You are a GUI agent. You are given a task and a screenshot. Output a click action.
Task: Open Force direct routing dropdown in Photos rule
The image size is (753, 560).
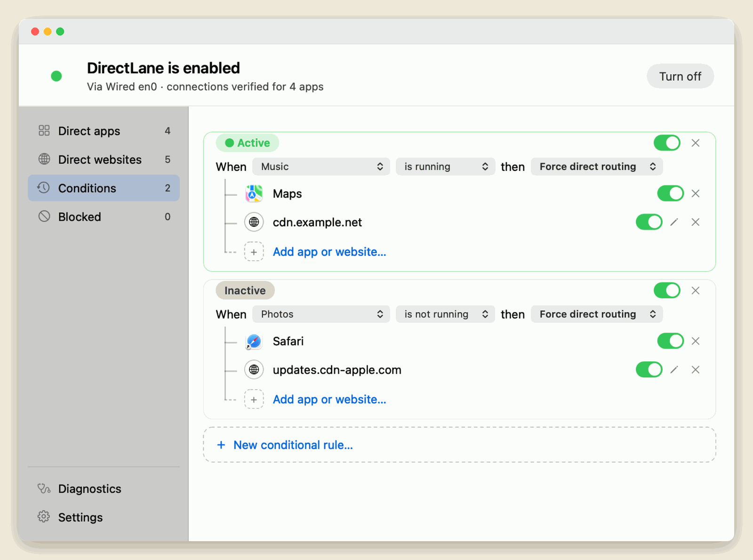tap(597, 314)
